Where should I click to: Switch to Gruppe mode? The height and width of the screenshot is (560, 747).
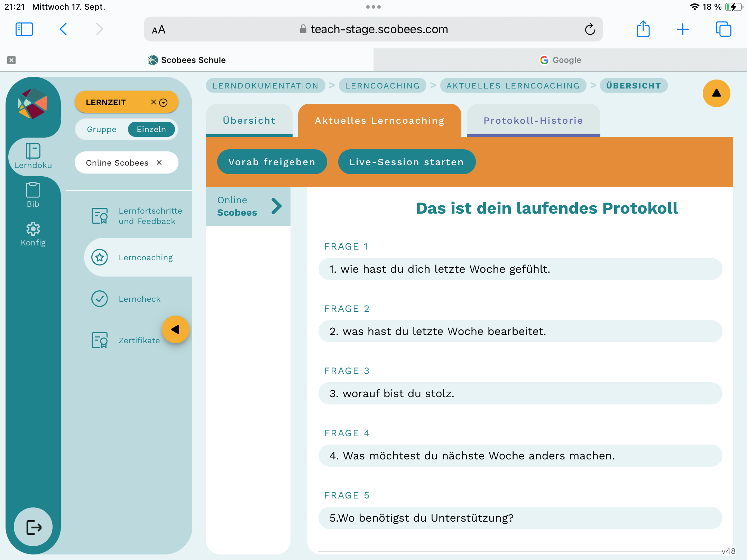coord(102,129)
